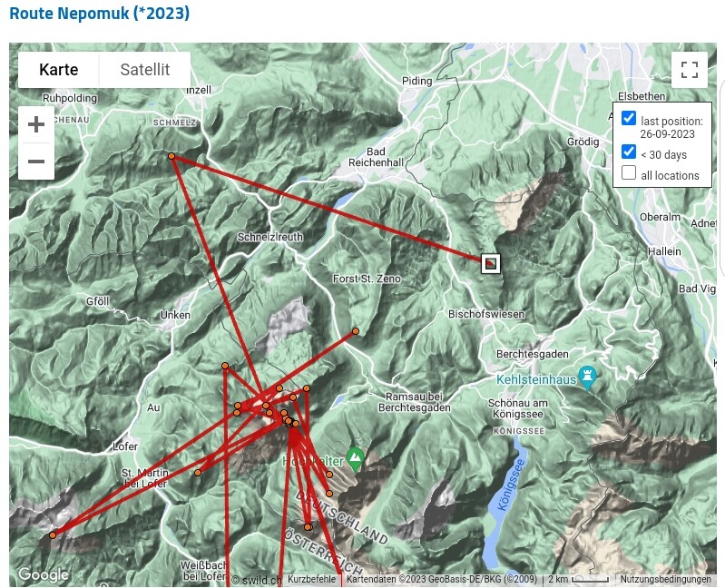Open the Kurzbefehle keyboard shortcuts link
Viewport: 725px width, 588px height.
(311, 579)
